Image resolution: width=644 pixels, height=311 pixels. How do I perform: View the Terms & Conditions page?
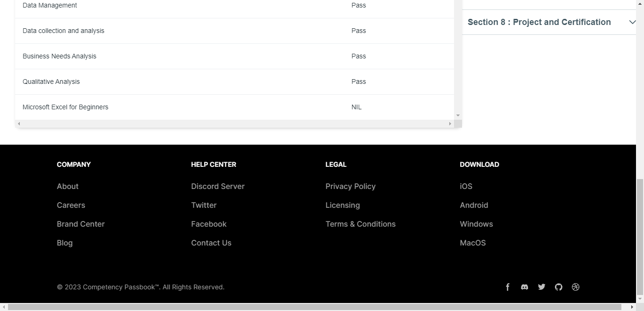[360, 224]
